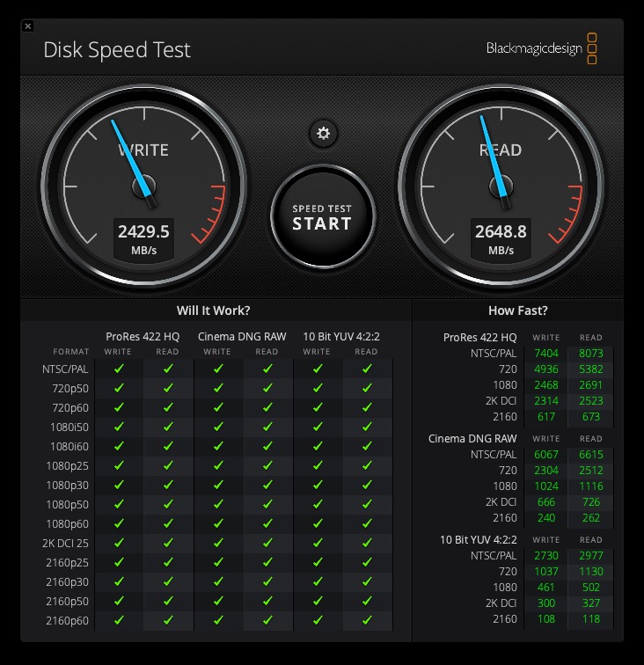644x665 pixels.
Task: Click the How Fast? heading
Action: click(x=518, y=311)
